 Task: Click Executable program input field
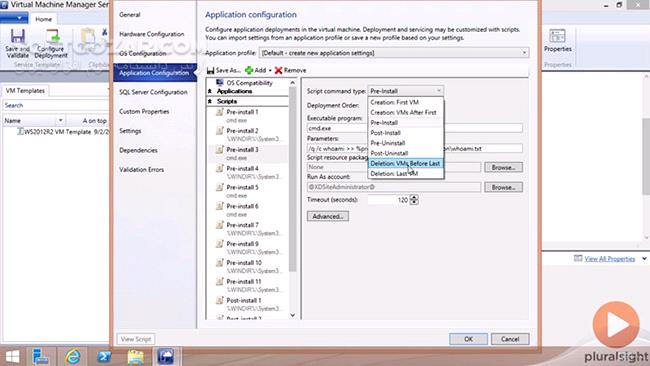415,128
